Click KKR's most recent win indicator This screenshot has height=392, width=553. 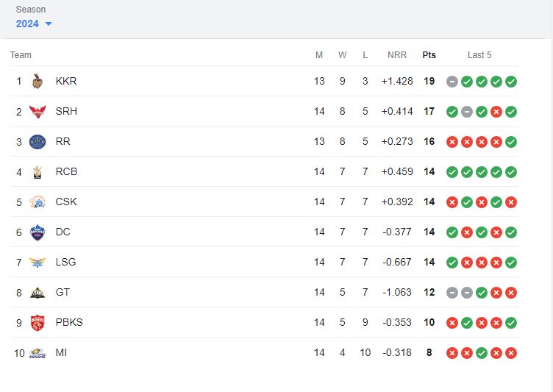point(511,82)
